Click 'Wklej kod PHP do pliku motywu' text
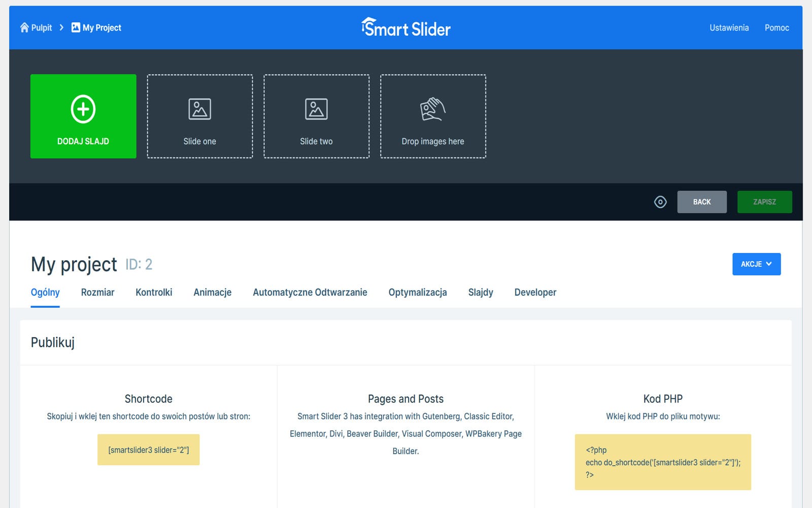This screenshot has height=508, width=812. [663, 417]
